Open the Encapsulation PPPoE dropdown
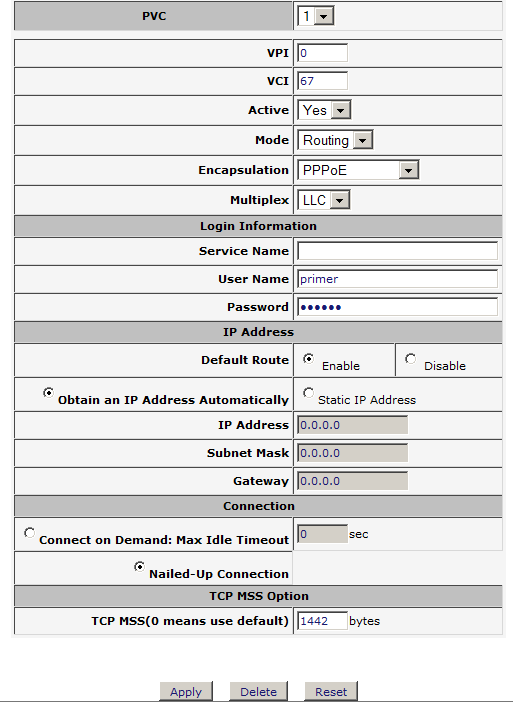Viewport: 513px width, 702px height. click(x=358, y=170)
